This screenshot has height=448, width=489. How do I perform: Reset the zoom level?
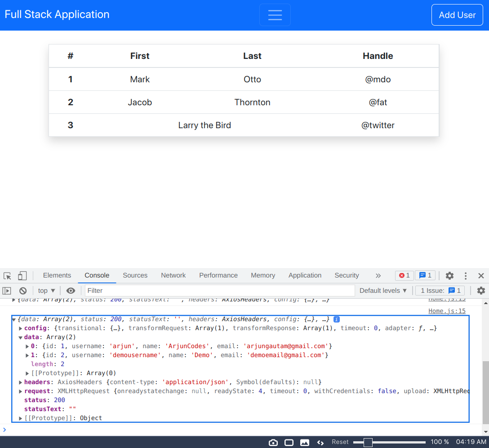click(340, 442)
